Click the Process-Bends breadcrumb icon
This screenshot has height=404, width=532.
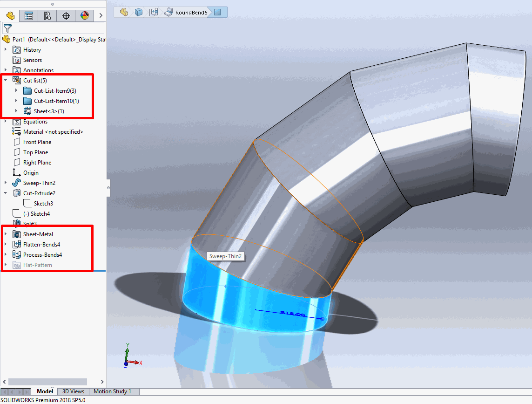pyautogui.click(x=154, y=12)
